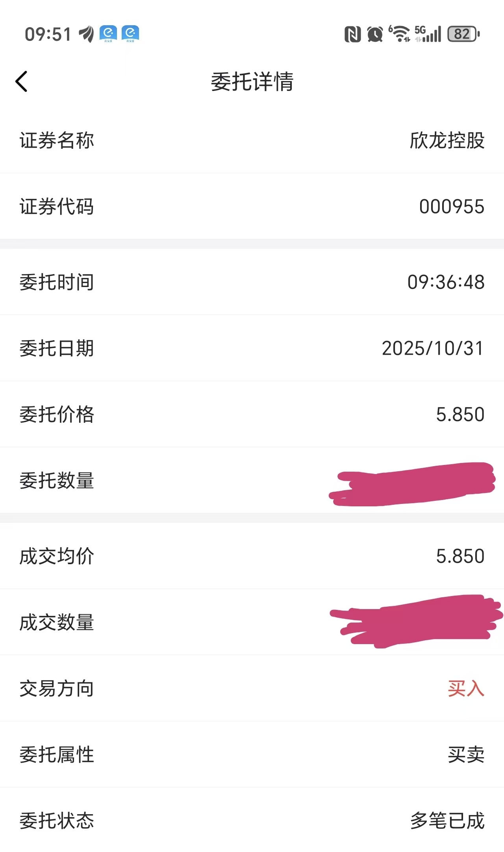Viewport: 504px width, 852px height.
Task: Tap the red 买入 direction label
Action: 466,688
